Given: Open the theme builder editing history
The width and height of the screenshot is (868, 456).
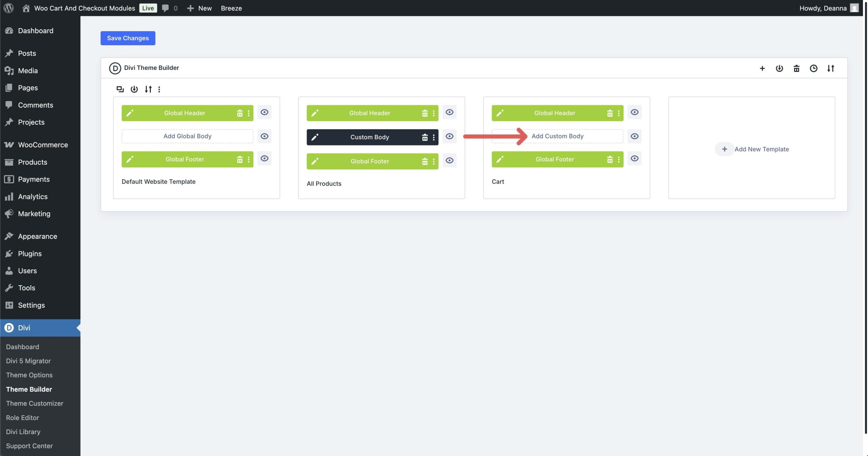Looking at the screenshot, I should [813, 68].
